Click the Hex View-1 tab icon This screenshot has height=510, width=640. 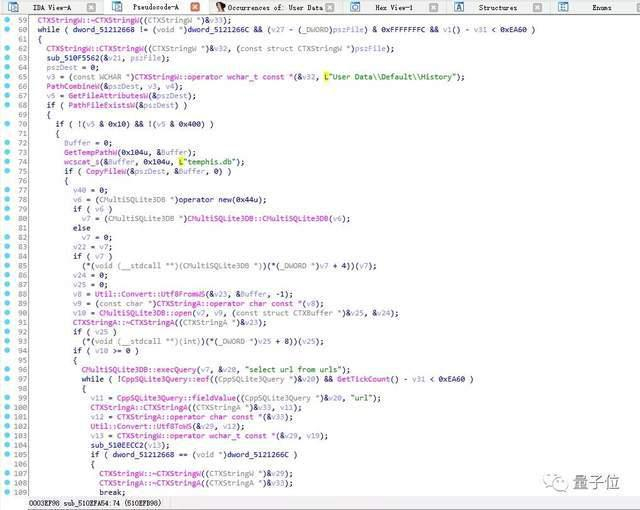click(x=356, y=7)
